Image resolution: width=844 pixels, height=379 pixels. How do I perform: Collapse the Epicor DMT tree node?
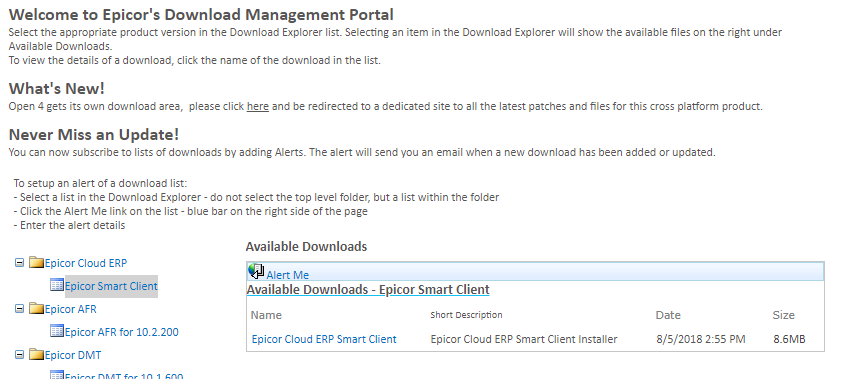pyautogui.click(x=19, y=355)
